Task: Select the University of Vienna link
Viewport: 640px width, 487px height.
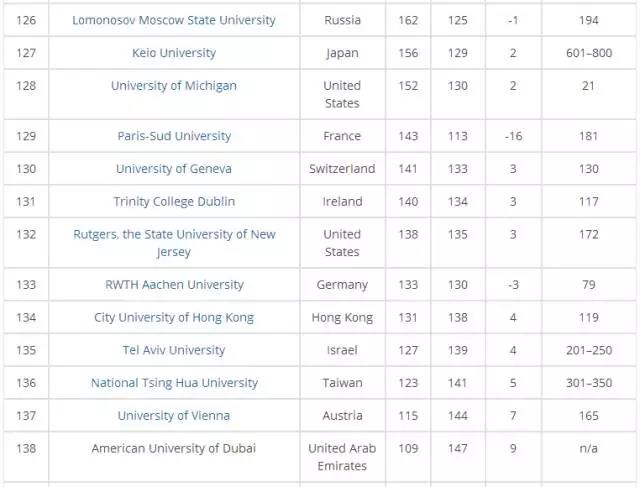Action: (174, 416)
